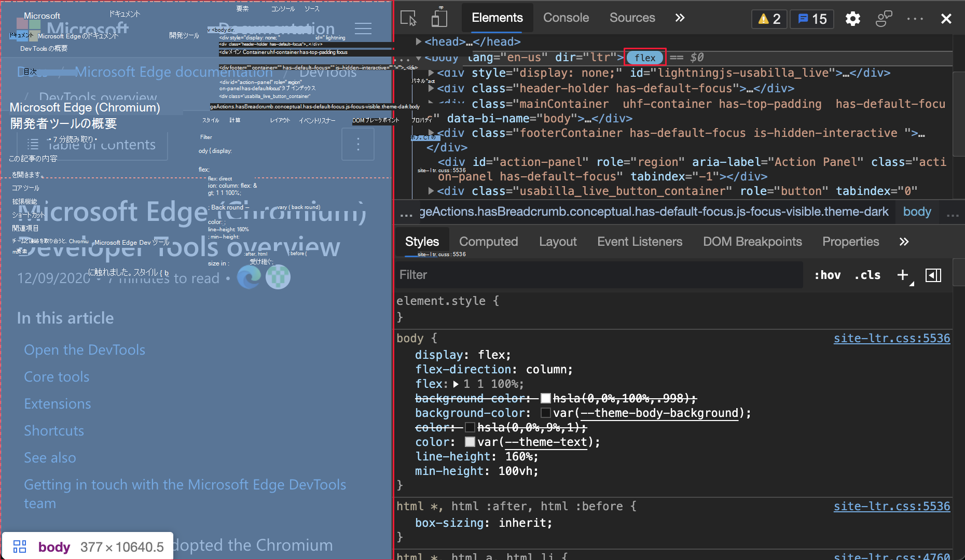
Task: Open the issues counter showing 15 messages
Action: [x=811, y=19]
